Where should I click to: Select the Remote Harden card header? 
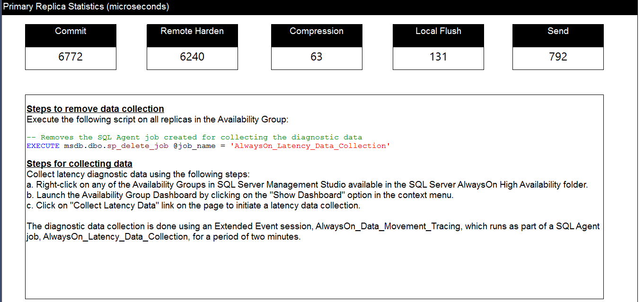[x=192, y=32]
